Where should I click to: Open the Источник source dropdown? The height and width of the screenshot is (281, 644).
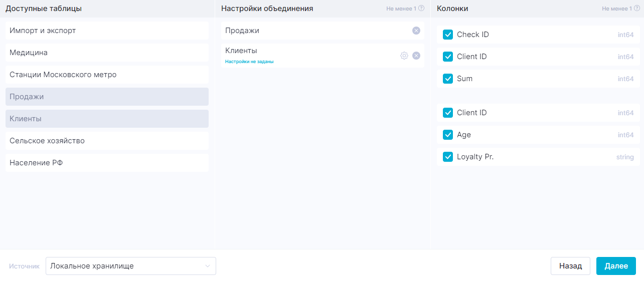130,266
